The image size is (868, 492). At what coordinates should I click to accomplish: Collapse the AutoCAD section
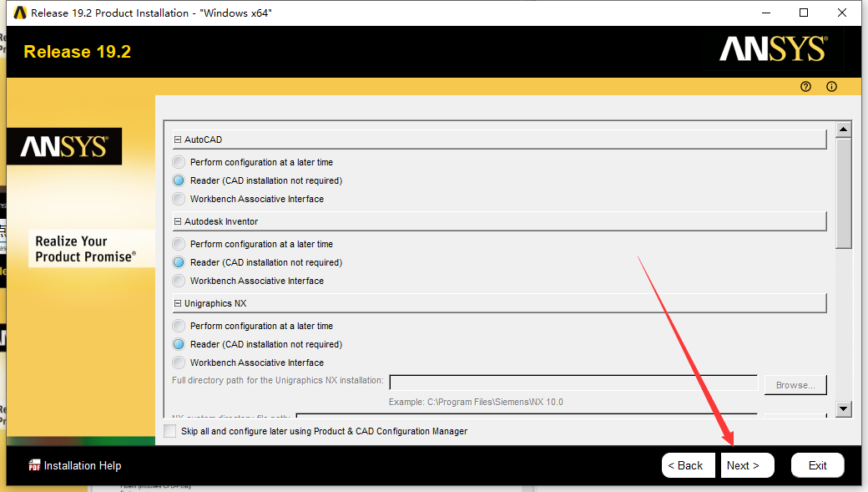click(x=177, y=139)
